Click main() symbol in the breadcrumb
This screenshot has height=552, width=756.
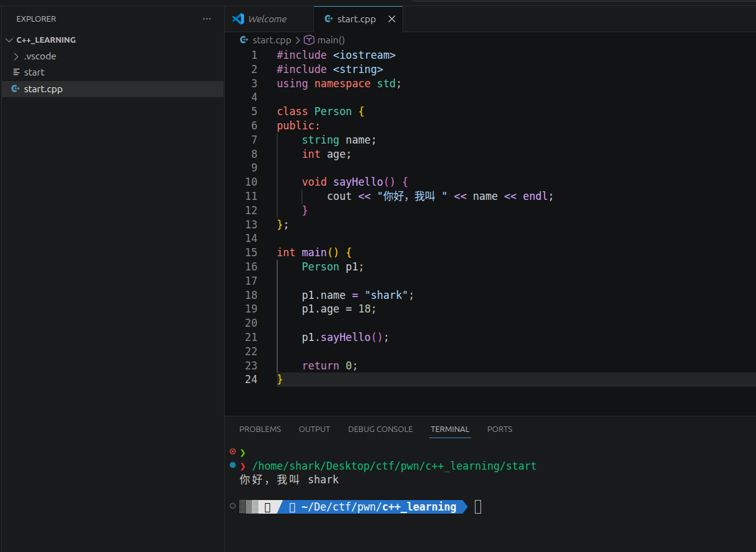coord(331,40)
